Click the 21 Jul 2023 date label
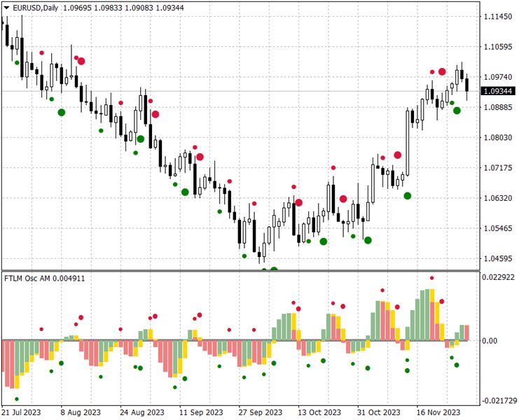The width and height of the screenshot is (519, 420). pyautogui.click(x=21, y=412)
